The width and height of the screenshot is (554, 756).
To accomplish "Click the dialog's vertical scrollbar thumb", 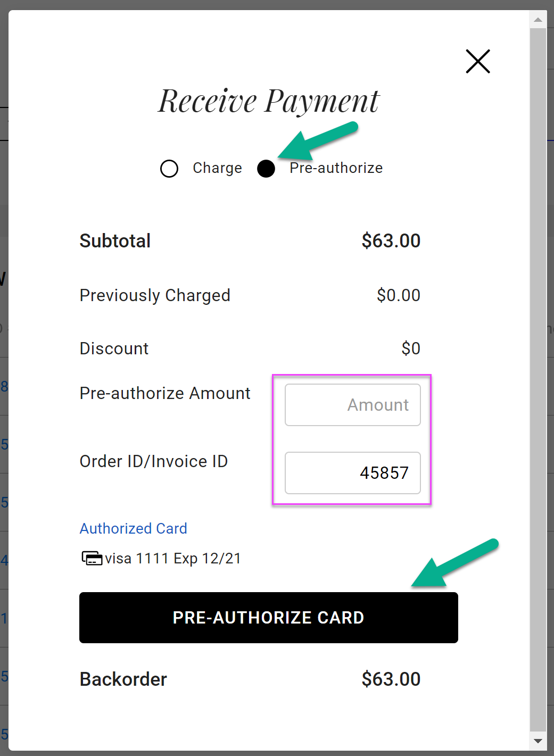I will point(538,372).
